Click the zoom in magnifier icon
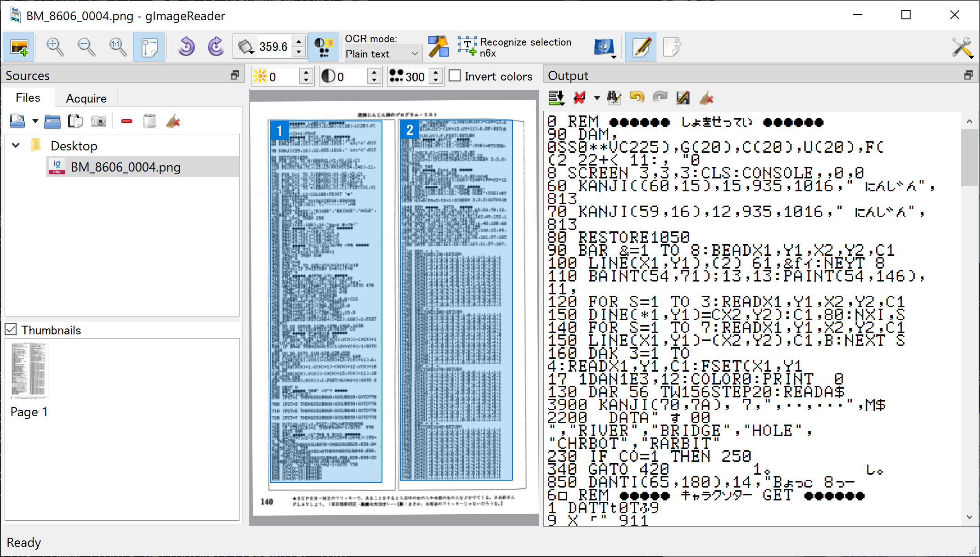The height and width of the screenshot is (557, 980). coord(55,47)
